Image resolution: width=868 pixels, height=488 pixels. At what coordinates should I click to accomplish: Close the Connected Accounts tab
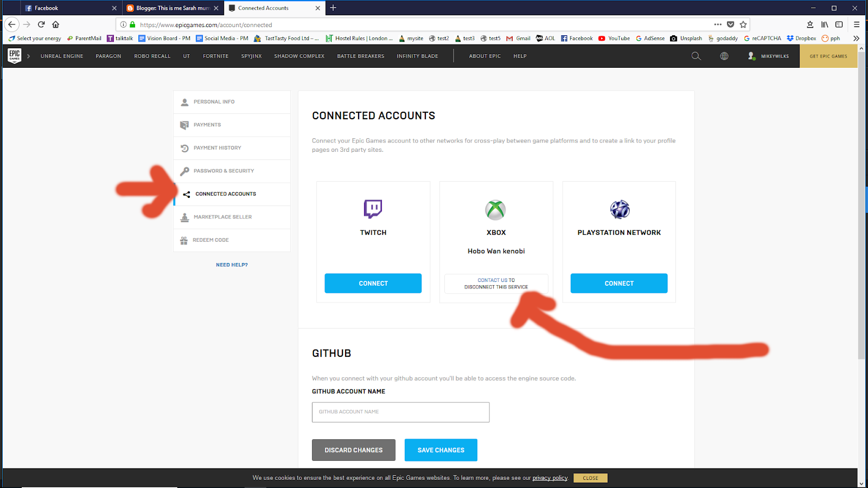318,8
